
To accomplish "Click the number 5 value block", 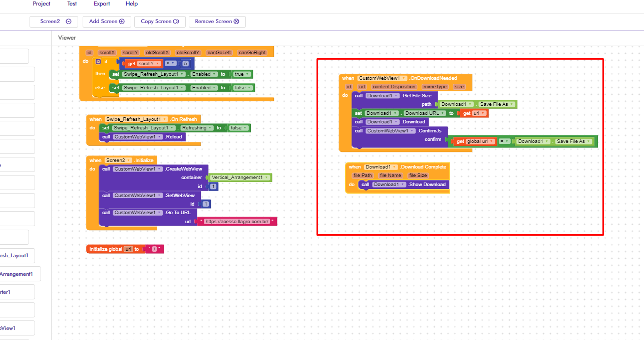I will pyautogui.click(x=186, y=64).
